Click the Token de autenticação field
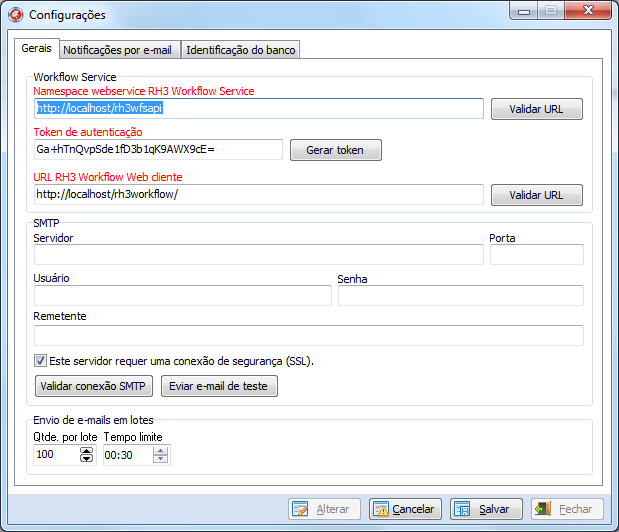This screenshot has width=619, height=532. pos(158,150)
